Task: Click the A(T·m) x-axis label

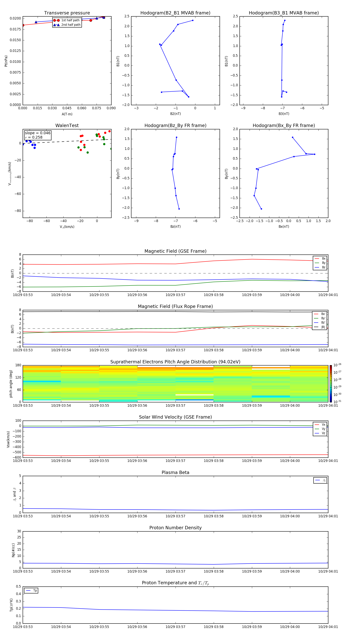Action: tap(67, 114)
